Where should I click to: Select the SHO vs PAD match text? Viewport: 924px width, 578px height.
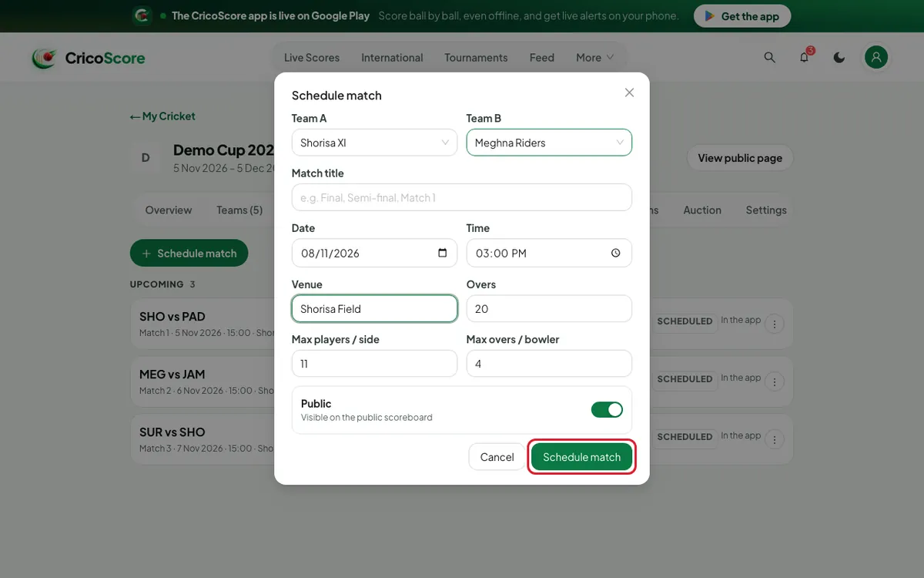pyautogui.click(x=172, y=317)
